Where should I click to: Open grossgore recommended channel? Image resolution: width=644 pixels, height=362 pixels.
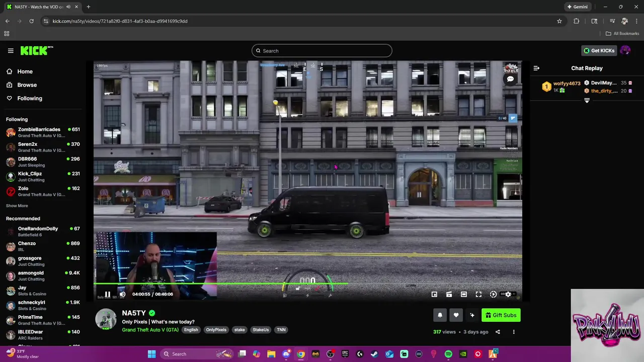43,261
